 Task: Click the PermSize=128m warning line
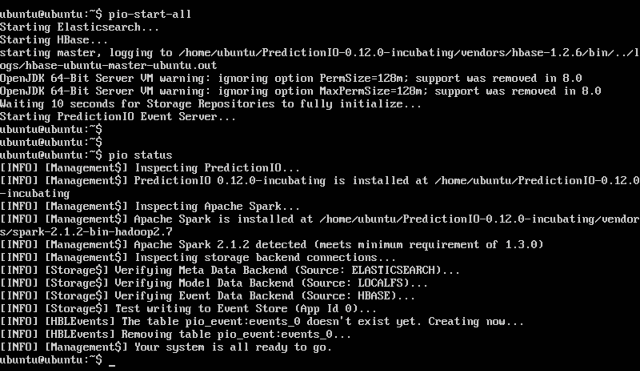291,78
